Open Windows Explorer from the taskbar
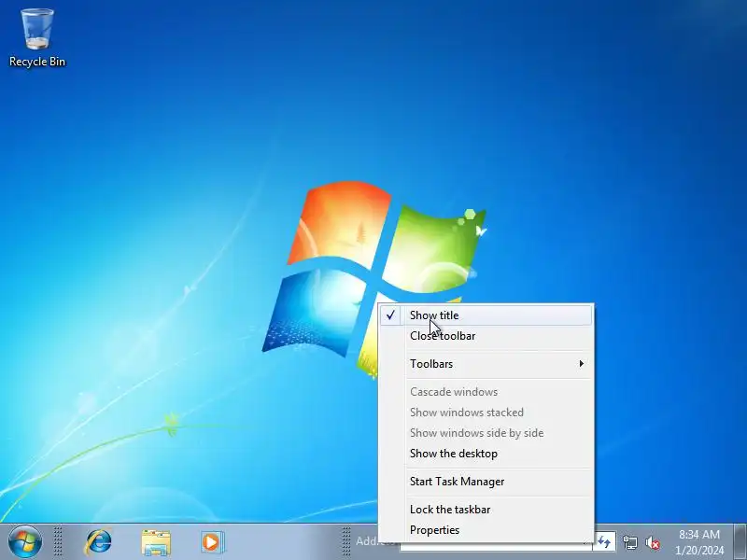The width and height of the screenshot is (747, 560). [x=156, y=542]
